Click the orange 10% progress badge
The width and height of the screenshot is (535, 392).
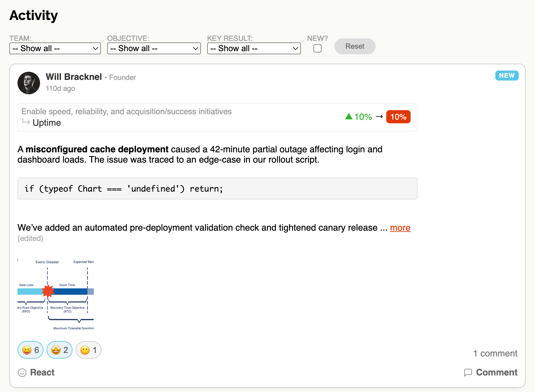(x=398, y=117)
